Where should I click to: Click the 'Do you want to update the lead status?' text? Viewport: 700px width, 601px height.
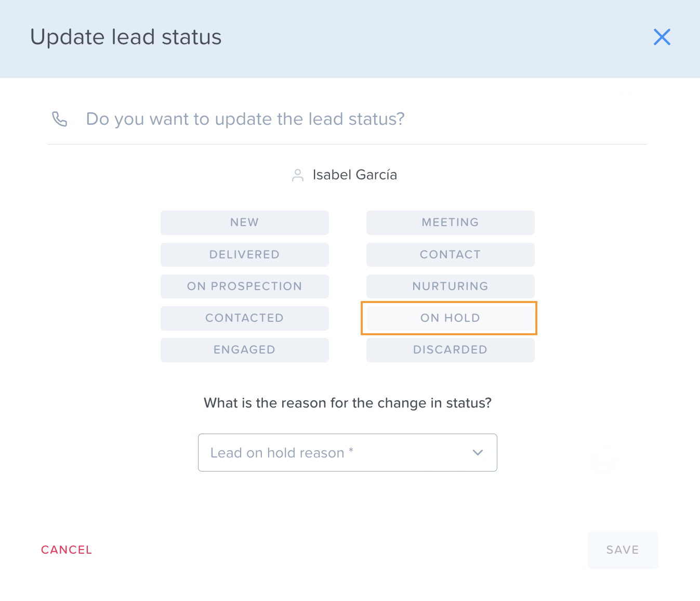245,119
